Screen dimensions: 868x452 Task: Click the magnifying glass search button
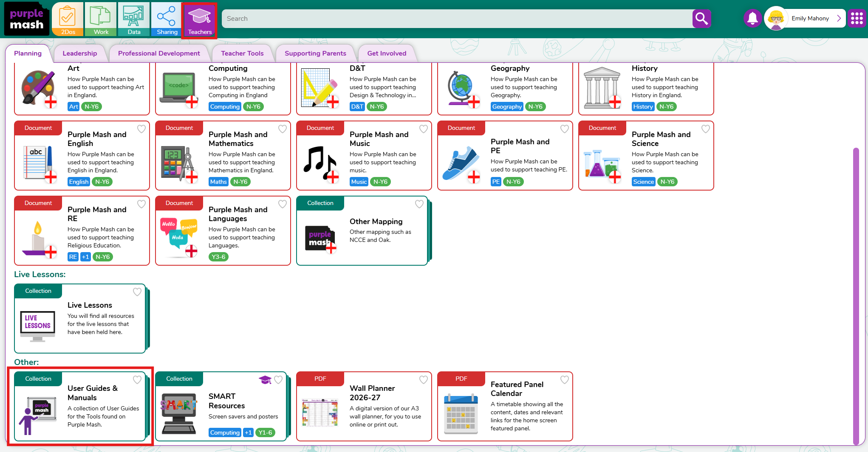click(x=701, y=19)
